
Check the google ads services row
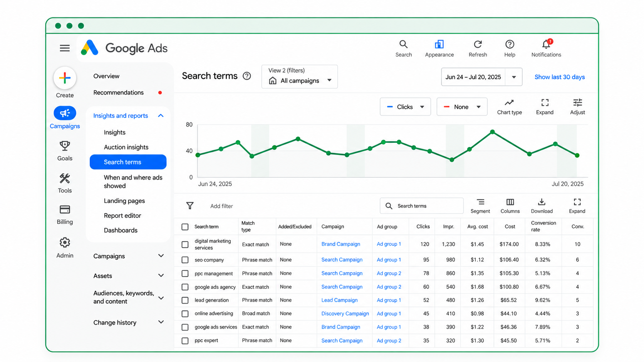coord(185,327)
